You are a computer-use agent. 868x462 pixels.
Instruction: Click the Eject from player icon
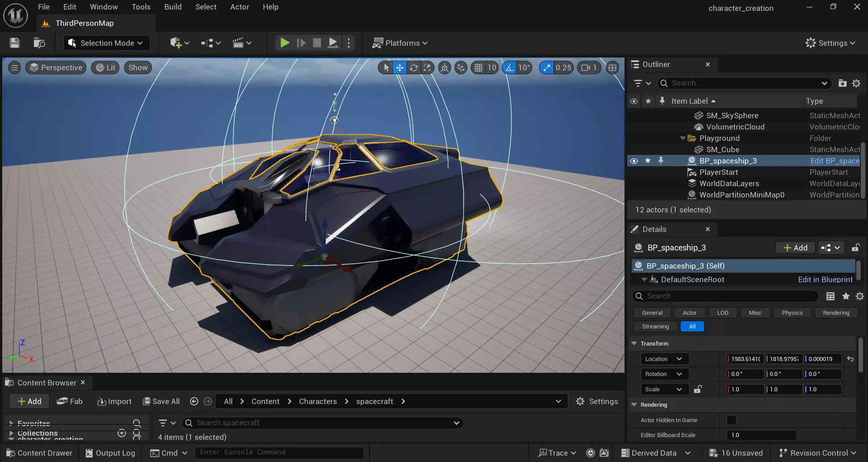click(333, 43)
